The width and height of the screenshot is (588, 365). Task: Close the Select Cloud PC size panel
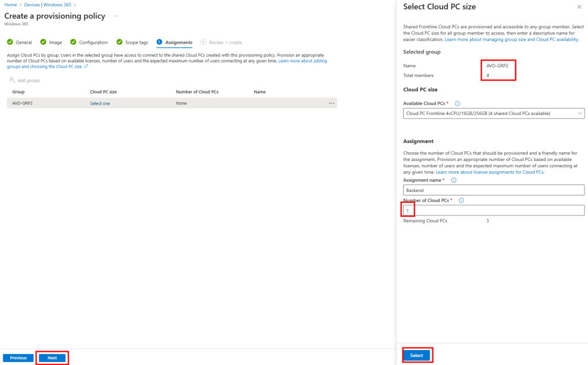[x=578, y=6]
